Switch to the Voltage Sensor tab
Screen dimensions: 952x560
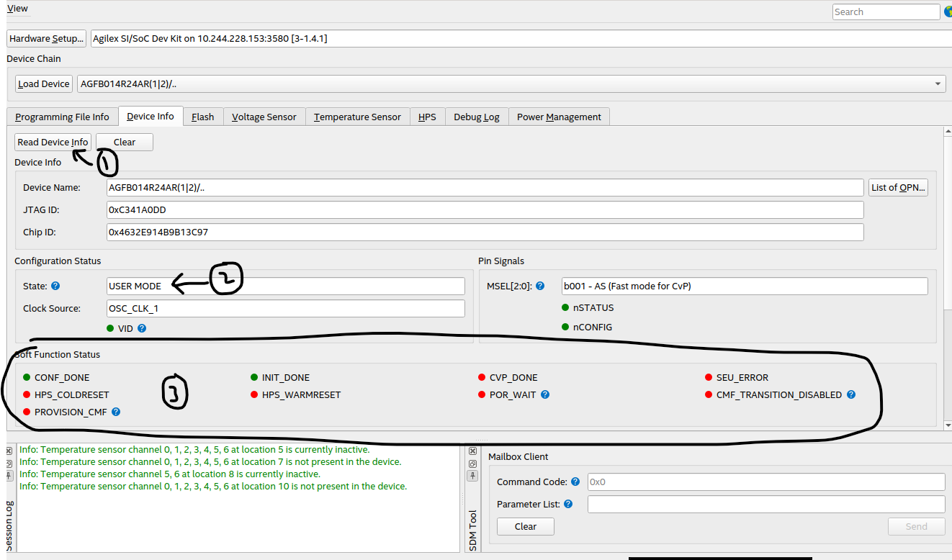(x=264, y=117)
